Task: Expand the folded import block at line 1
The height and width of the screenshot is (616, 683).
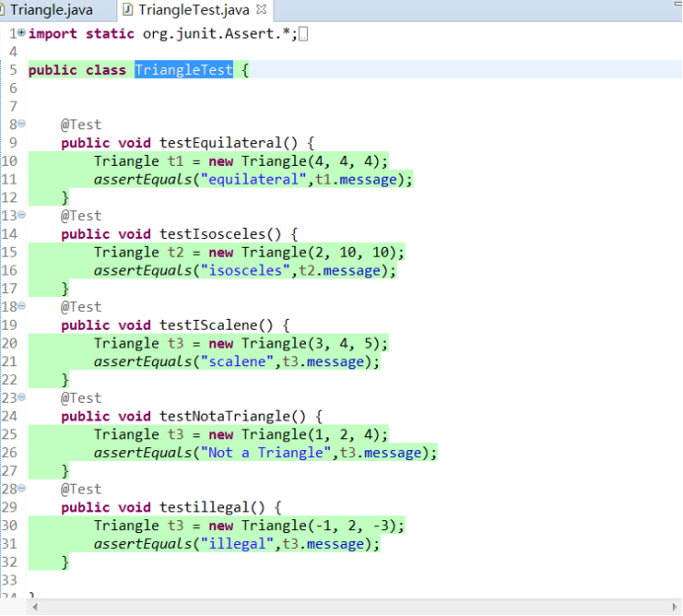Action: [x=22, y=34]
